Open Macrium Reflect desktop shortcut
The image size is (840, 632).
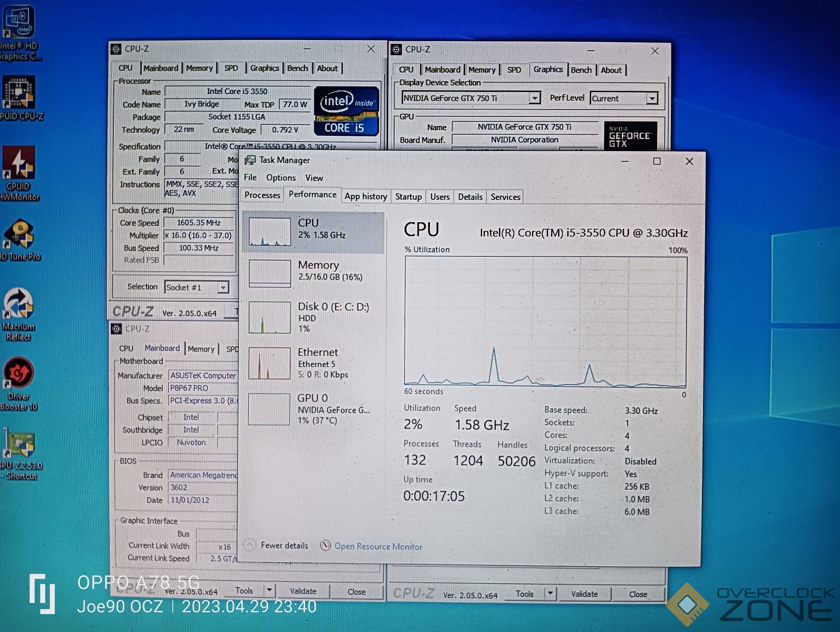[x=19, y=314]
